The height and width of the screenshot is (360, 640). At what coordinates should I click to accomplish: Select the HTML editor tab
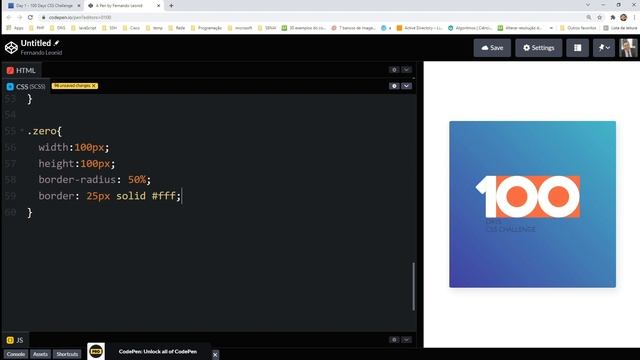click(21, 70)
